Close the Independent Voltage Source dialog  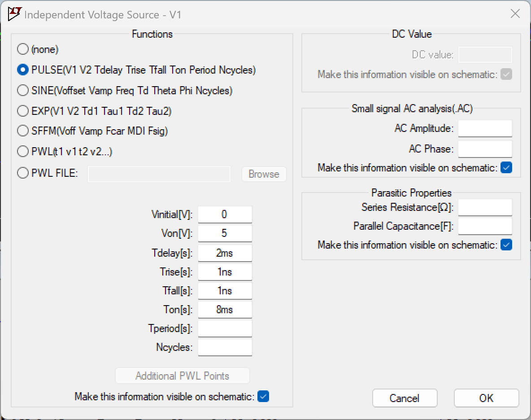click(515, 13)
